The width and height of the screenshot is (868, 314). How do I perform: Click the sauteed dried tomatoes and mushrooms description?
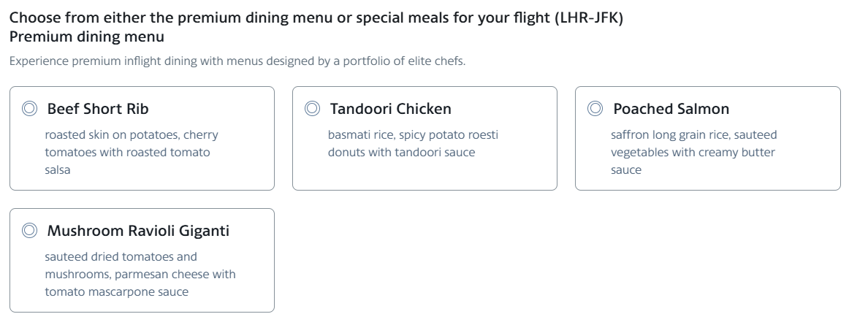coord(140,274)
